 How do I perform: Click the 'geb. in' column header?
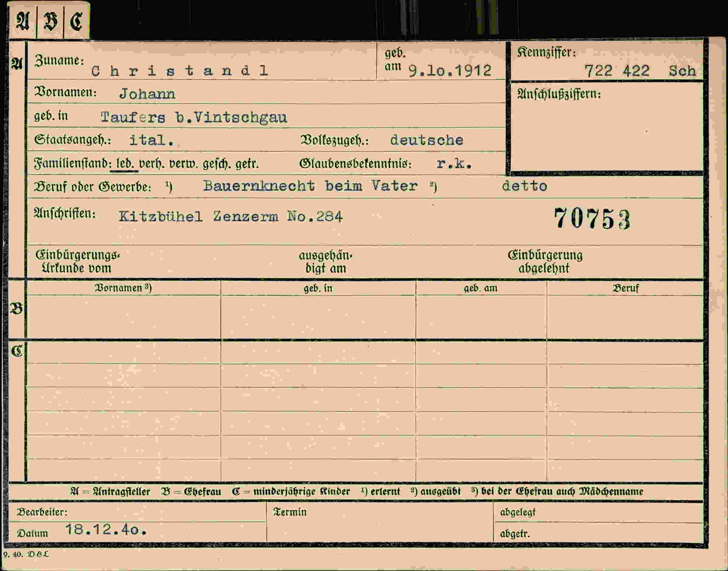pyautogui.click(x=318, y=288)
